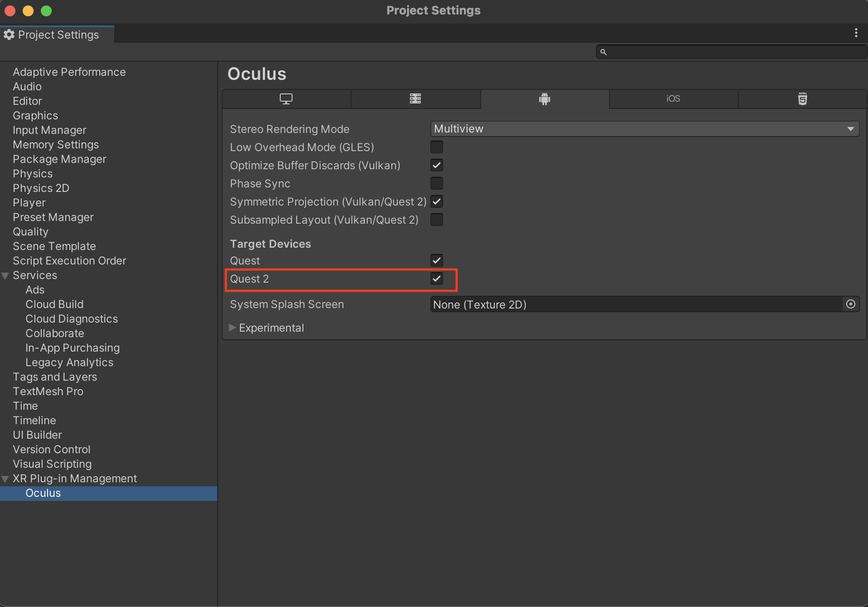Collapse the Services tree group

tap(5, 275)
